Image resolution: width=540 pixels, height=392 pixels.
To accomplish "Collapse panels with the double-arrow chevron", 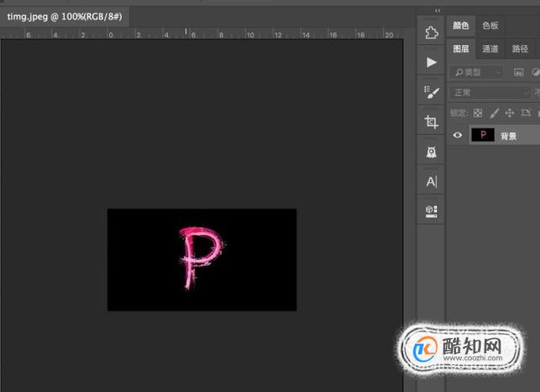I will coord(437,10).
